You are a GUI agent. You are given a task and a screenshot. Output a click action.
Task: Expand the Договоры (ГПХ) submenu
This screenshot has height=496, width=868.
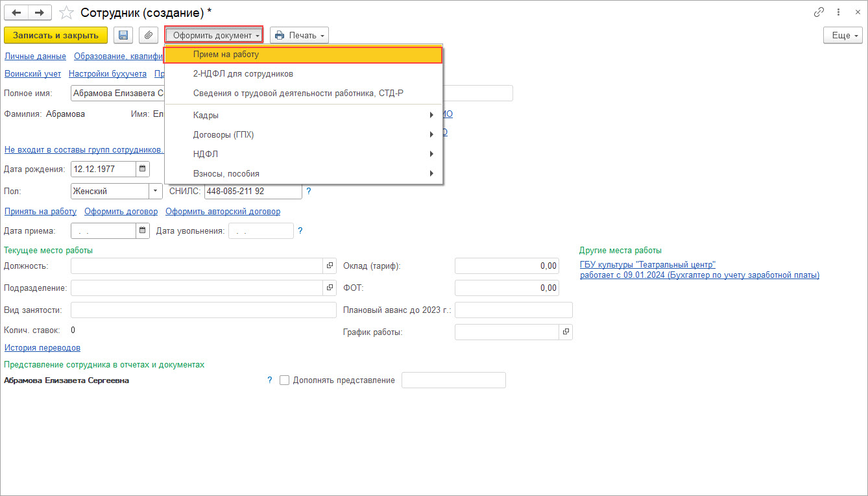pos(304,135)
